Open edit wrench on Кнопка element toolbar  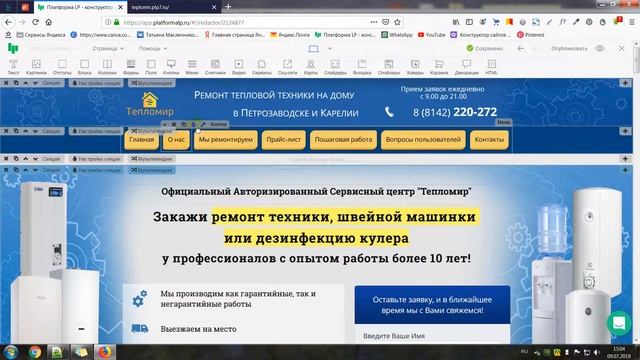[203, 124]
